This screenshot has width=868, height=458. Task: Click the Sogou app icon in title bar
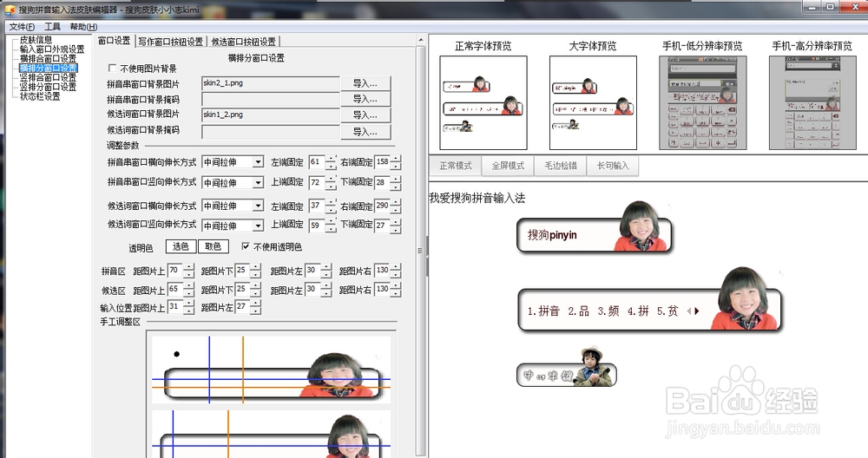tap(10, 10)
